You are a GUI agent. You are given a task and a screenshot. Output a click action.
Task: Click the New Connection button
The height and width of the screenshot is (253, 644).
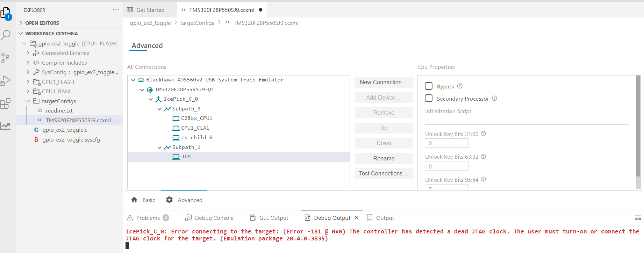pos(384,82)
